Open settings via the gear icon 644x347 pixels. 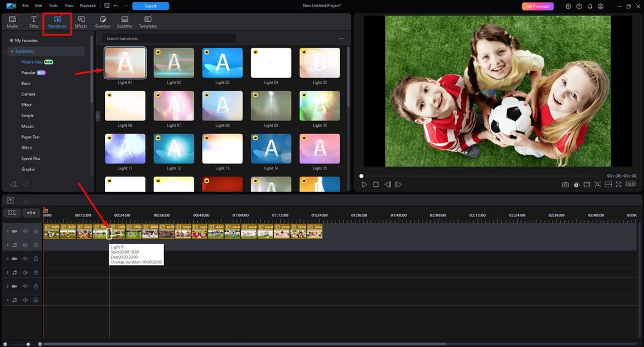(x=568, y=6)
